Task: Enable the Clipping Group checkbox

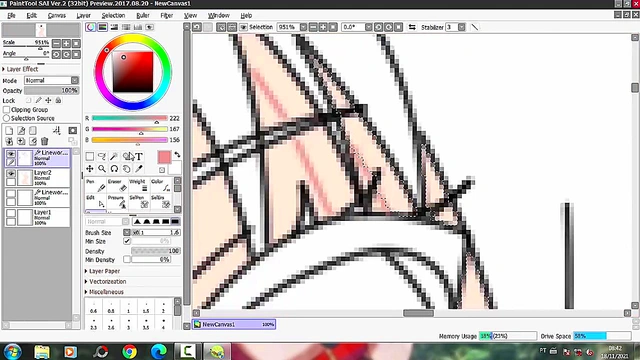Action: coord(7,109)
